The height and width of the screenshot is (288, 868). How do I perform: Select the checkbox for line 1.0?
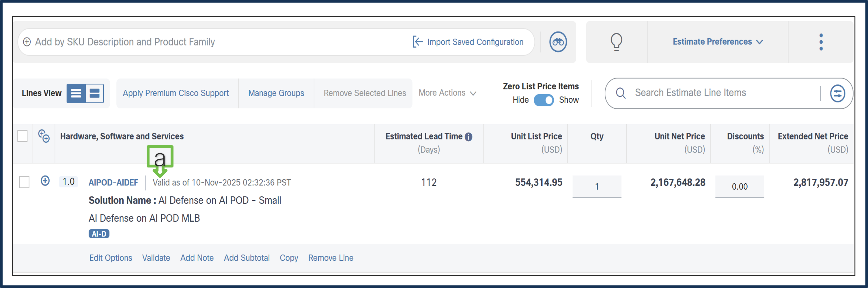[24, 182]
